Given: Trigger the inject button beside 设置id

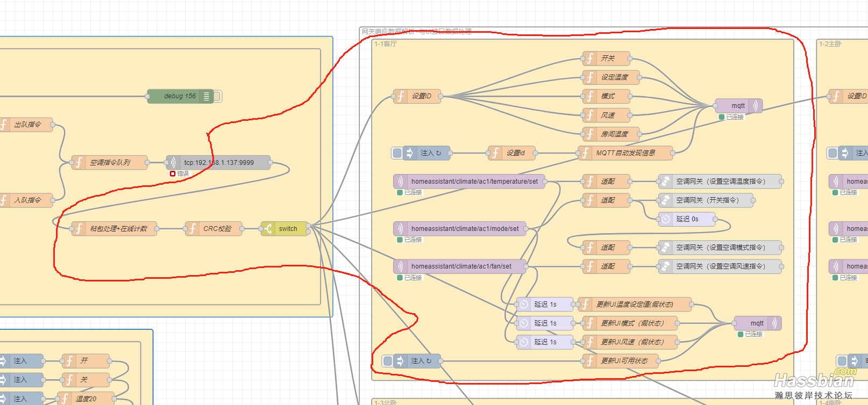Looking at the screenshot, I should point(397,153).
